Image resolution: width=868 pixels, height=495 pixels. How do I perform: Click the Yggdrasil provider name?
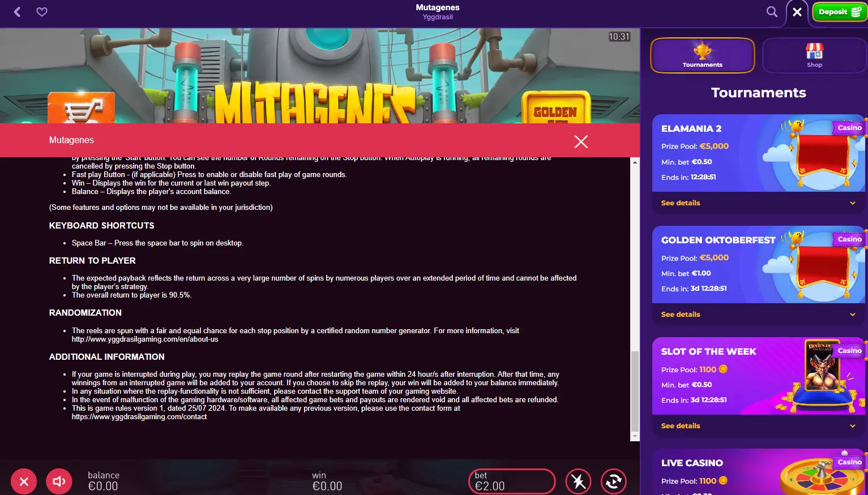coord(438,17)
